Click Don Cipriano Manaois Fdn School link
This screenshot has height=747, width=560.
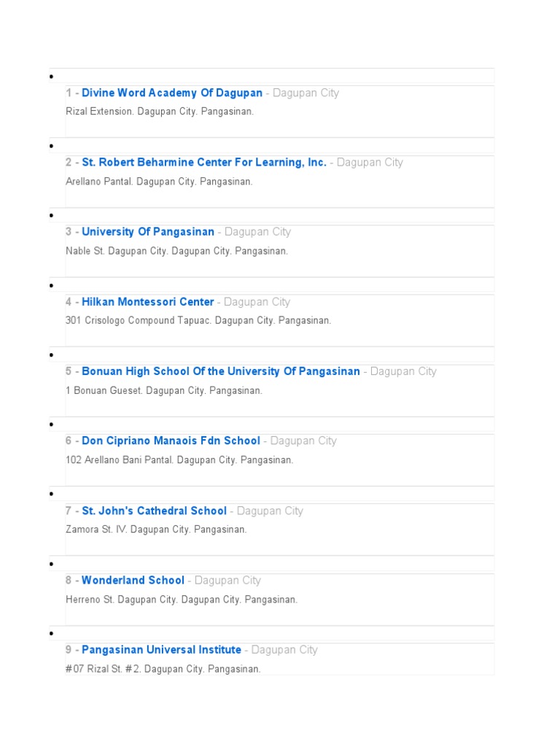click(x=171, y=441)
